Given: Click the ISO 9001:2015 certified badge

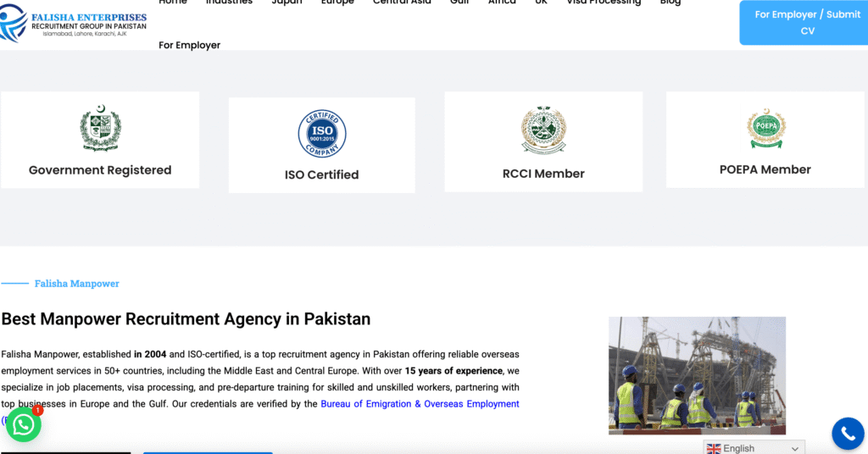Looking at the screenshot, I should click(321, 133).
